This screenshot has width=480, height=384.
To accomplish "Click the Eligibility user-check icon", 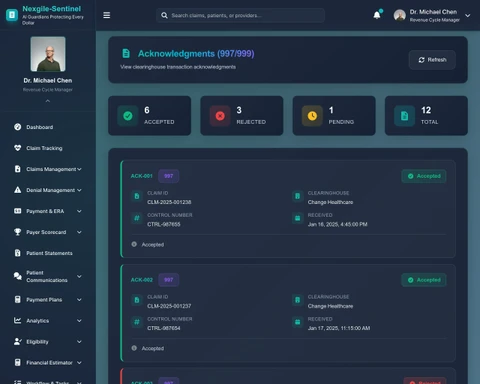I will [18, 341].
